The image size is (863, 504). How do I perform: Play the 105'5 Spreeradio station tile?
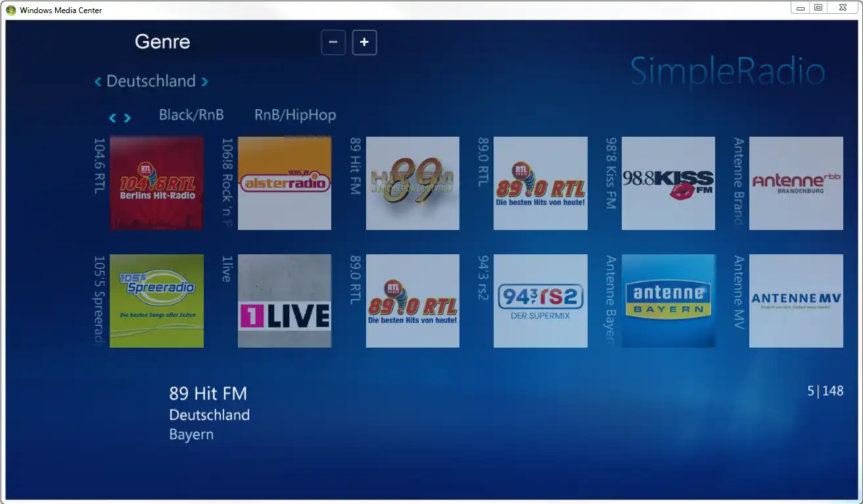click(x=156, y=301)
